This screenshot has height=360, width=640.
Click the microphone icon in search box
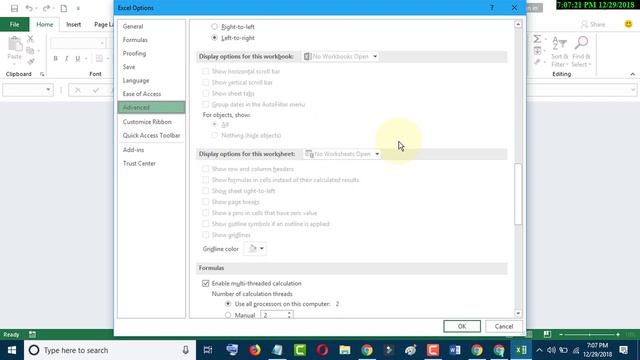click(186, 350)
